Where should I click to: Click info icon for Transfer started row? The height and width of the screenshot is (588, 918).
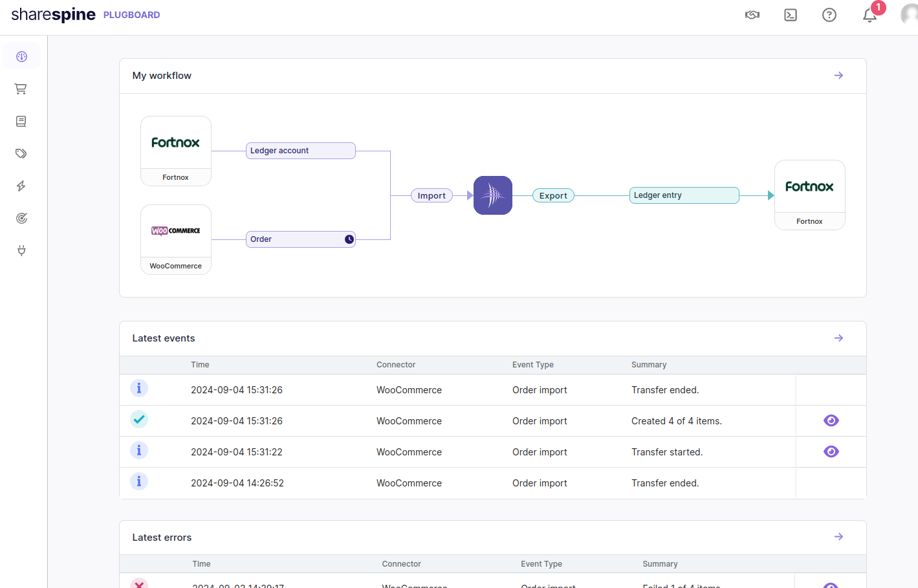tap(139, 450)
